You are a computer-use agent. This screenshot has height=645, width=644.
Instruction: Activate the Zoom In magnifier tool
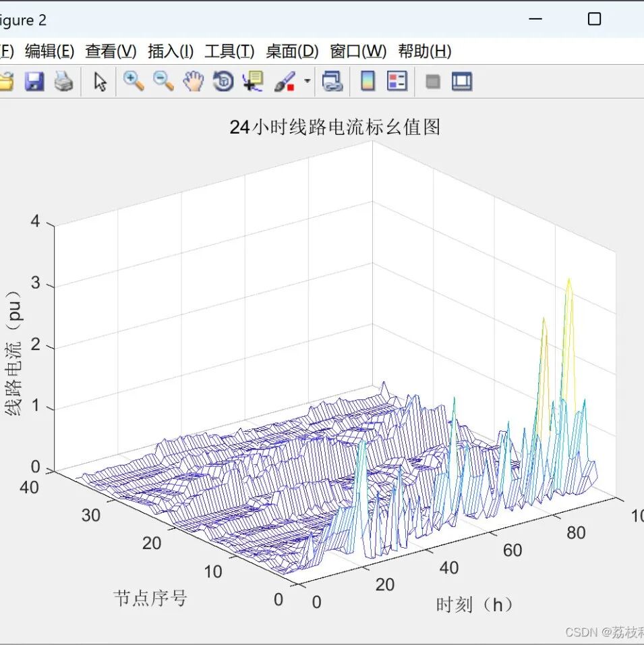coord(134,81)
